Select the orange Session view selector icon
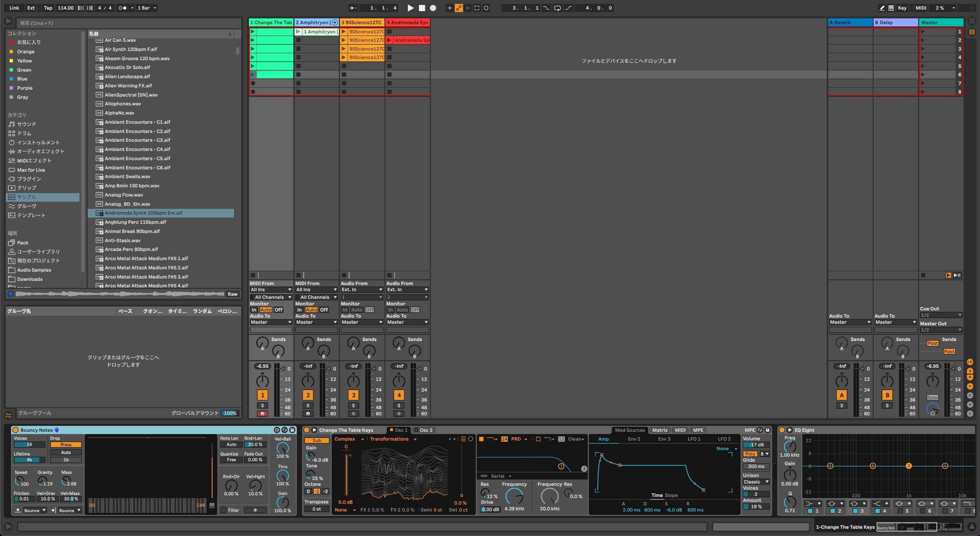Screen dimensions: 980x536 tap(972, 32)
